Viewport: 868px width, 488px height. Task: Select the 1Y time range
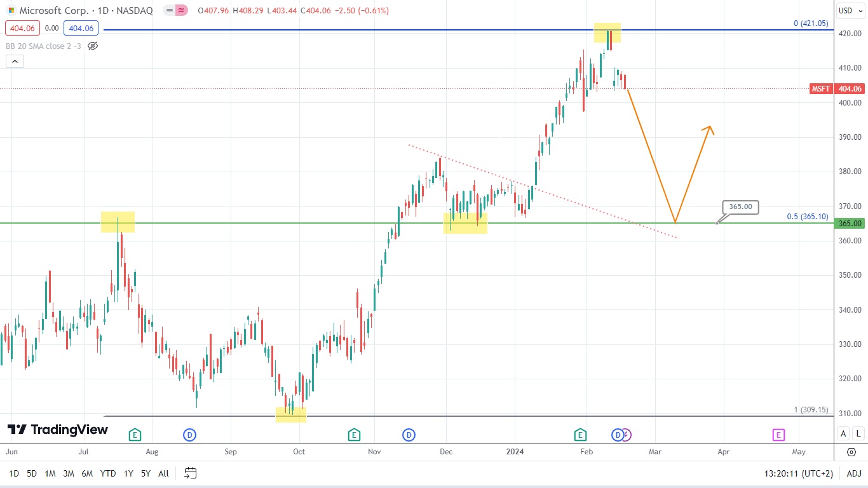(x=128, y=473)
